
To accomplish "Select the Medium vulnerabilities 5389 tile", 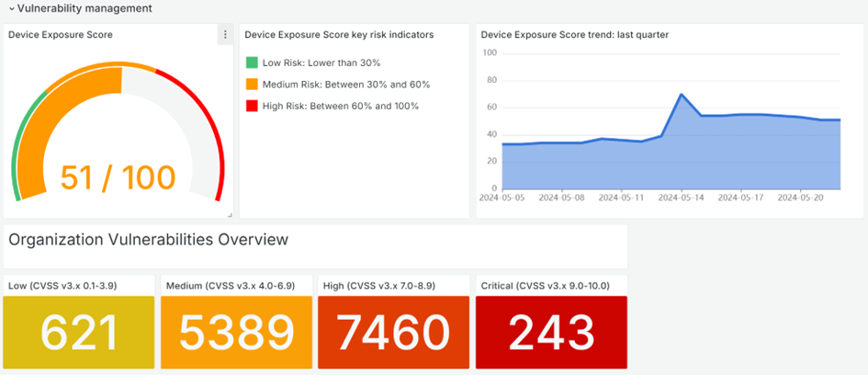I will (x=236, y=333).
